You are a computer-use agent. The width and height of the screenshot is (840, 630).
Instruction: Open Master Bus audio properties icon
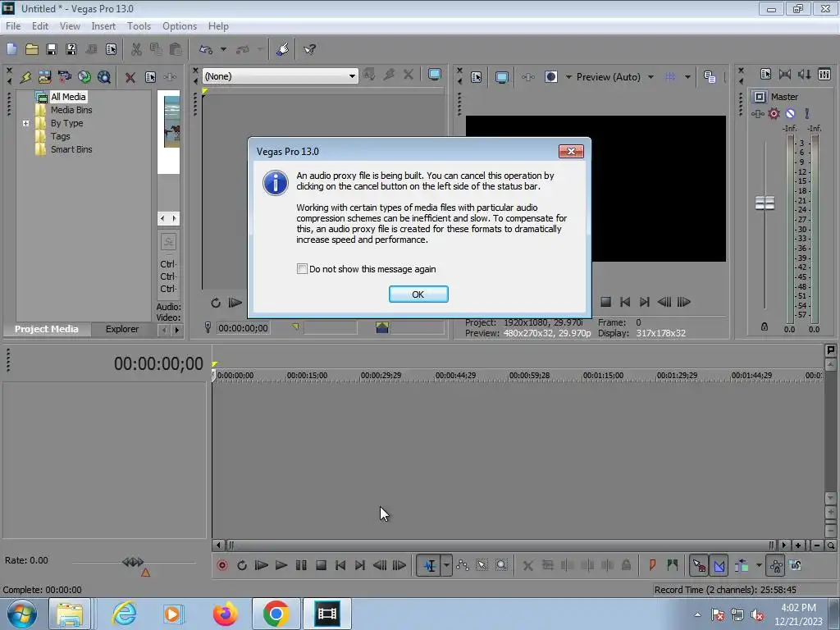(765, 75)
